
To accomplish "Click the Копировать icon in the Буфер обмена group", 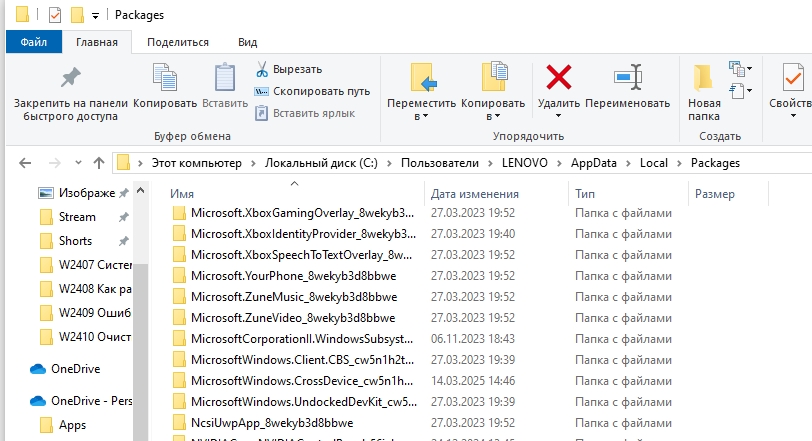I will point(165,77).
